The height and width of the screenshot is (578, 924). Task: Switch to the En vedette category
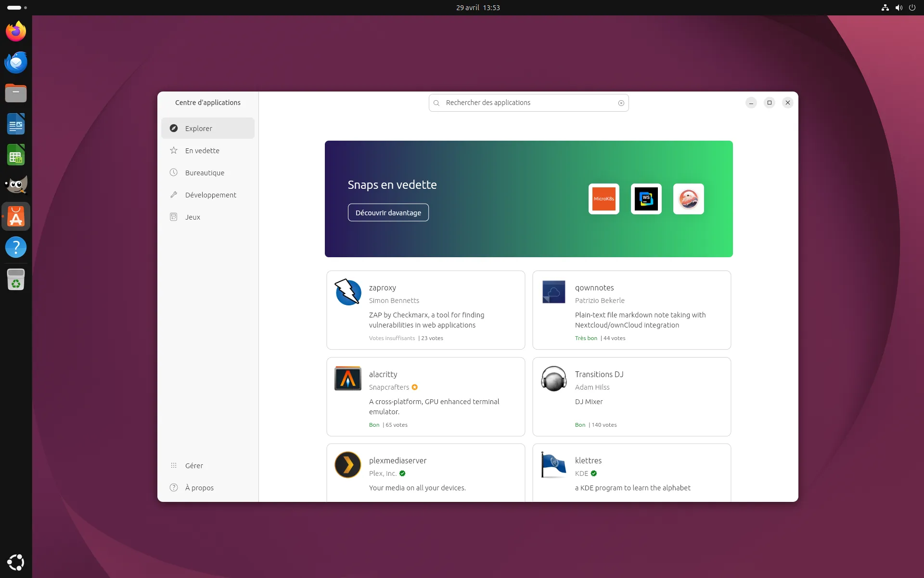click(208, 150)
